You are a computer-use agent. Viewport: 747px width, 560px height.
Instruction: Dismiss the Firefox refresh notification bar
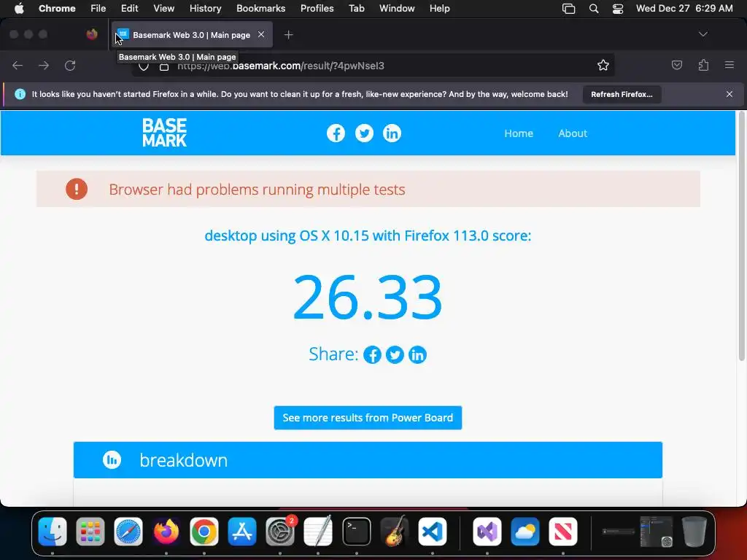(729, 94)
